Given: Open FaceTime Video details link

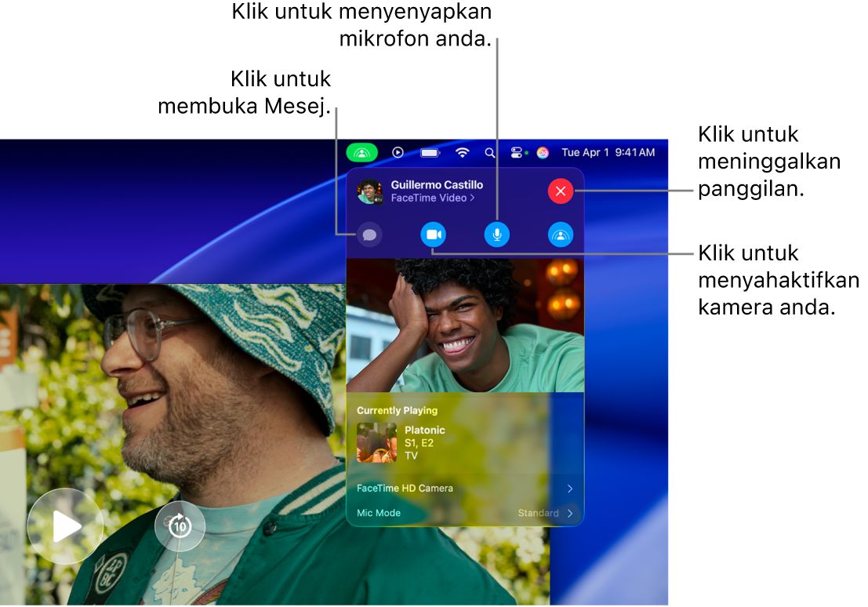Looking at the screenshot, I should coord(433,198).
